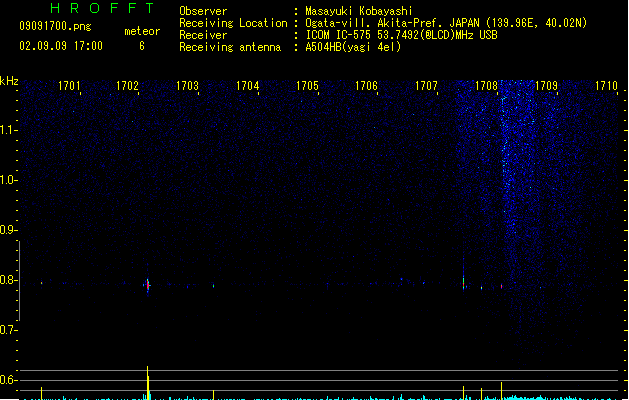This screenshot has height=400, width=629.
Task: Click time marker 1704
Action: coord(248,86)
